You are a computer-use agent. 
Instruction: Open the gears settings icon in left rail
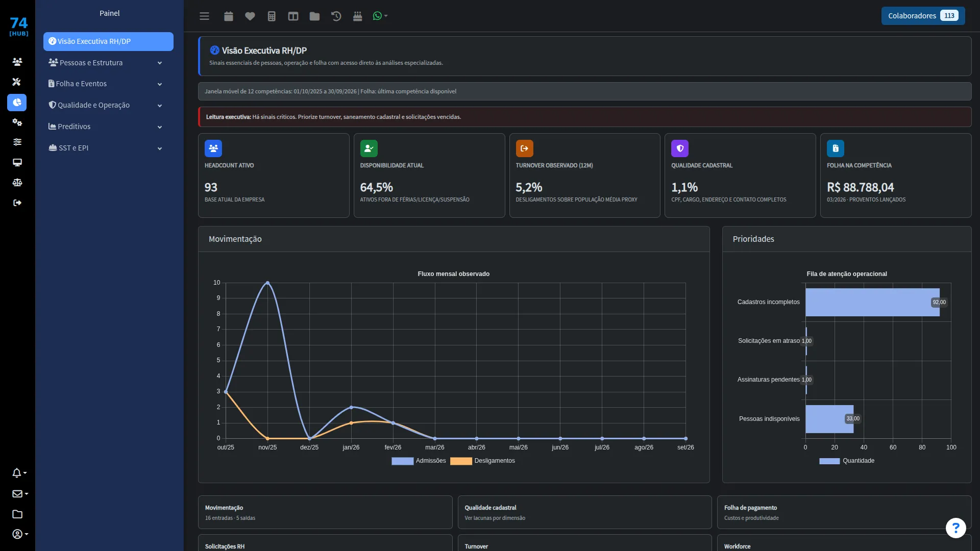(17, 122)
